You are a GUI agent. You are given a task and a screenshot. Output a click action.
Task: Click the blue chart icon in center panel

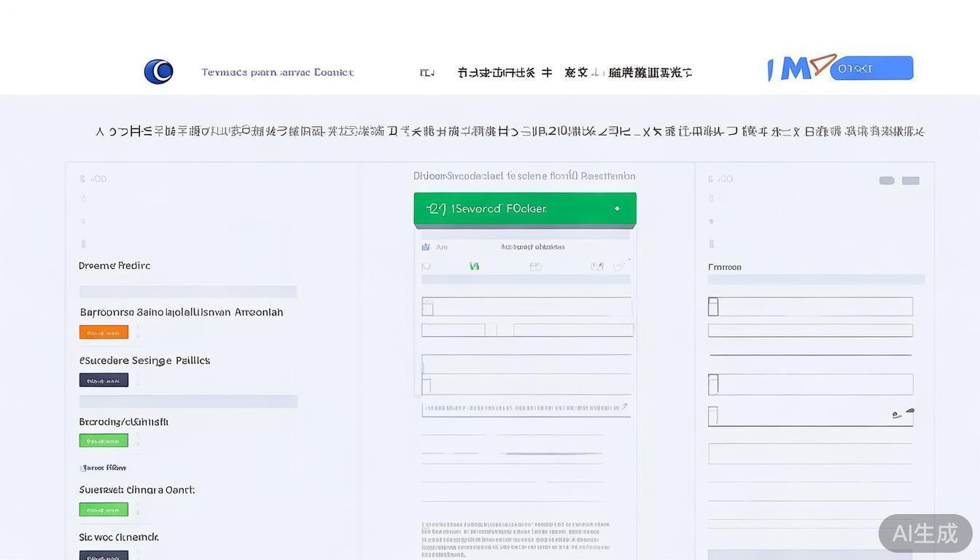click(x=426, y=247)
